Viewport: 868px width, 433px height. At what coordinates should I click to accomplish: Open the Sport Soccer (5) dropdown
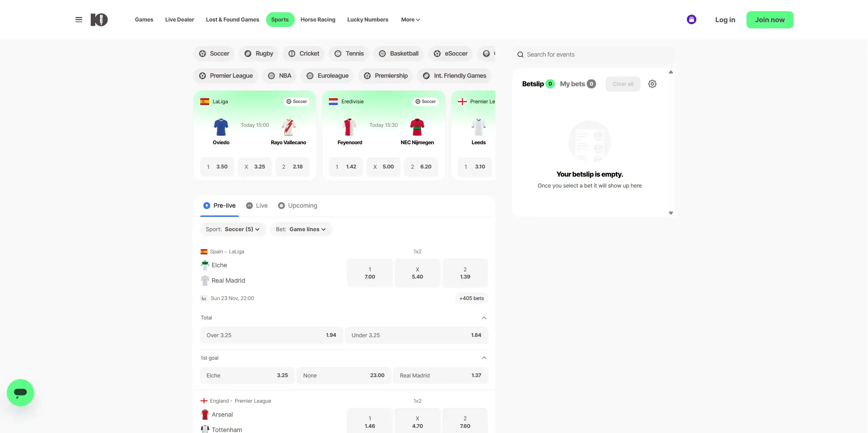pos(233,229)
